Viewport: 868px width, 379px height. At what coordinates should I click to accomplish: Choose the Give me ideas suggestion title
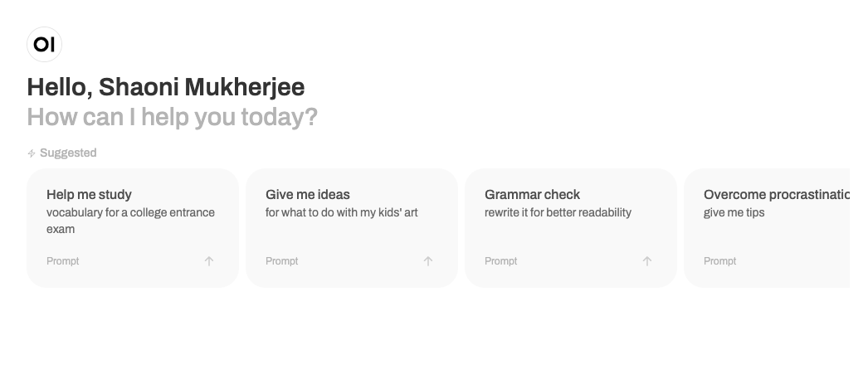(308, 195)
